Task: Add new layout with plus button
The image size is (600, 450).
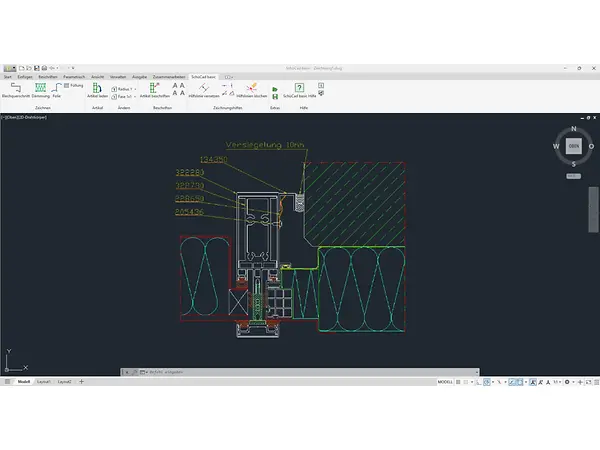Action: [x=79, y=382]
